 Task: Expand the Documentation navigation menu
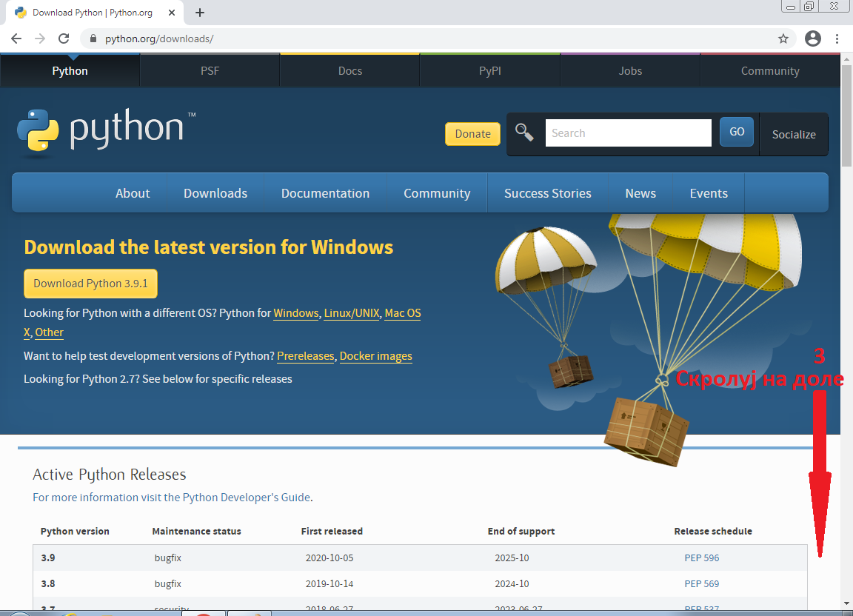click(x=325, y=193)
